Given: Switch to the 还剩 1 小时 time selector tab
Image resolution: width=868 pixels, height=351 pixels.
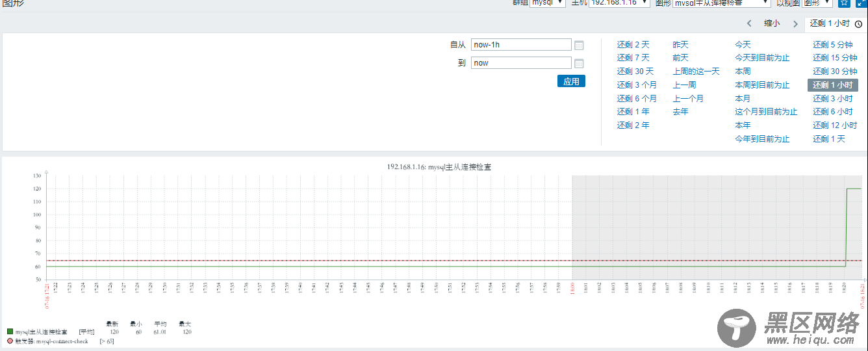Looking at the screenshot, I should (x=835, y=23).
